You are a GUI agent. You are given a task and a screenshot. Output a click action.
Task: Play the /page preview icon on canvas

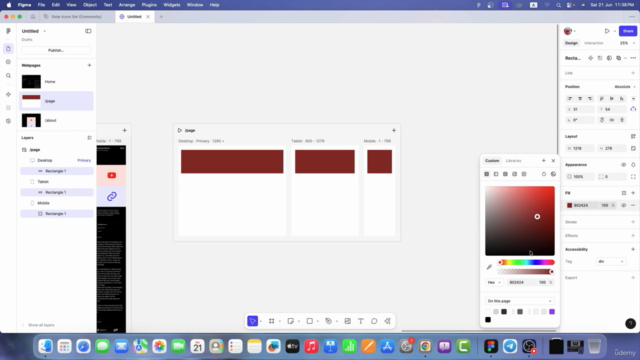[x=180, y=130]
